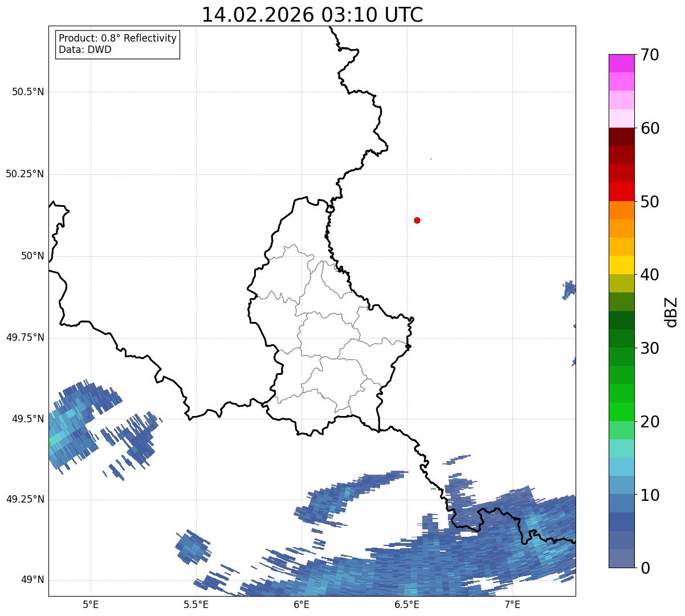Click the 49°N latitude label
This screenshot has width=685, height=616.
[x=32, y=580]
